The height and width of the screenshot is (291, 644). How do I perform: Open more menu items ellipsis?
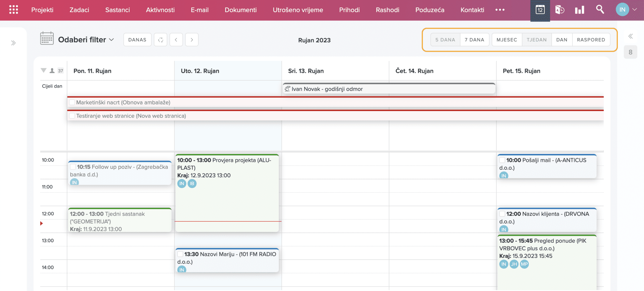click(500, 10)
